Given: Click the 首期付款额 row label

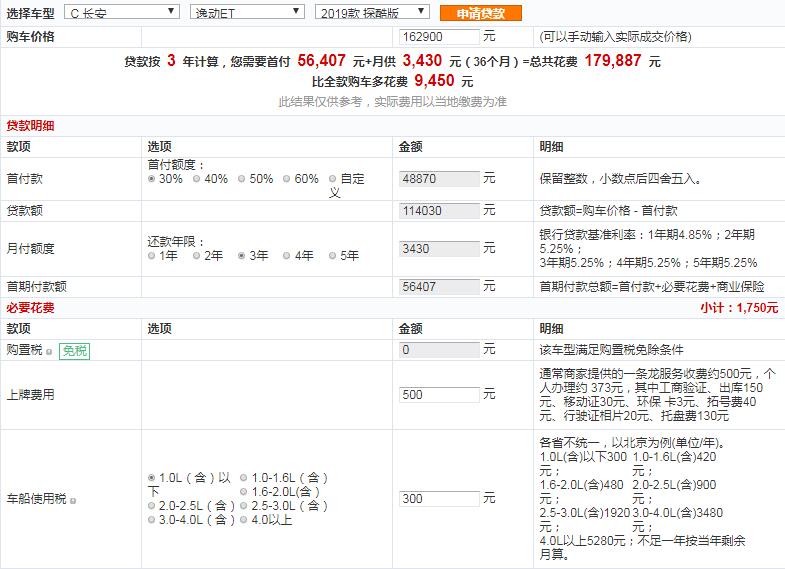Looking at the screenshot, I should tap(36, 287).
